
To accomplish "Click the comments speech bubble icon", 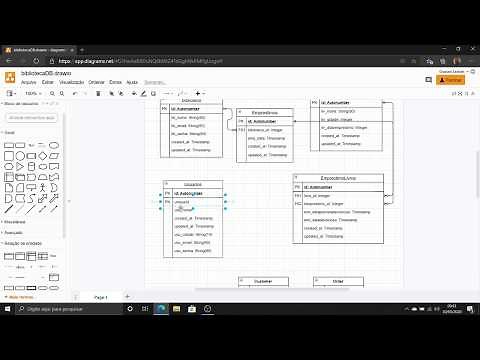I will click(x=429, y=80).
